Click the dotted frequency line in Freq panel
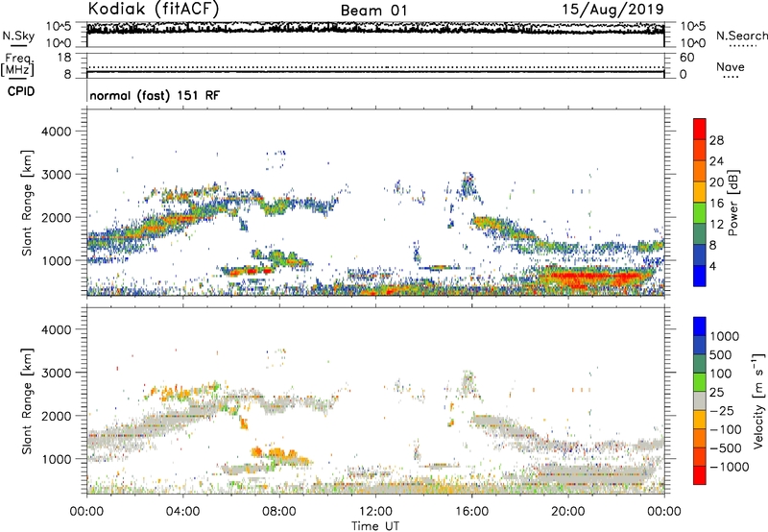768x532 pixels. (375, 67)
